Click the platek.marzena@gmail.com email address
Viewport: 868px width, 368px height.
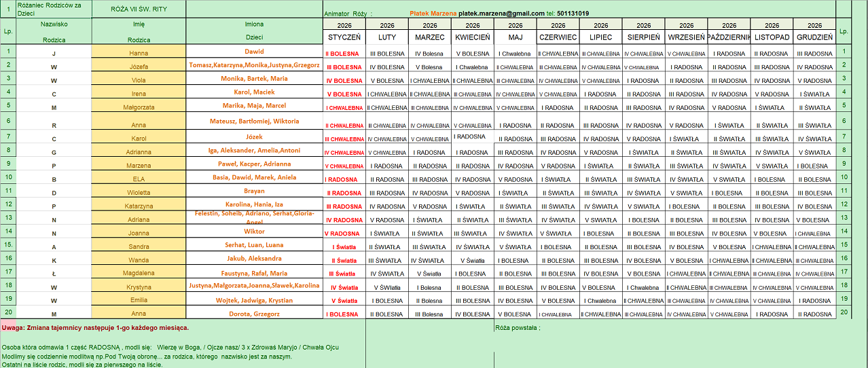501,14
